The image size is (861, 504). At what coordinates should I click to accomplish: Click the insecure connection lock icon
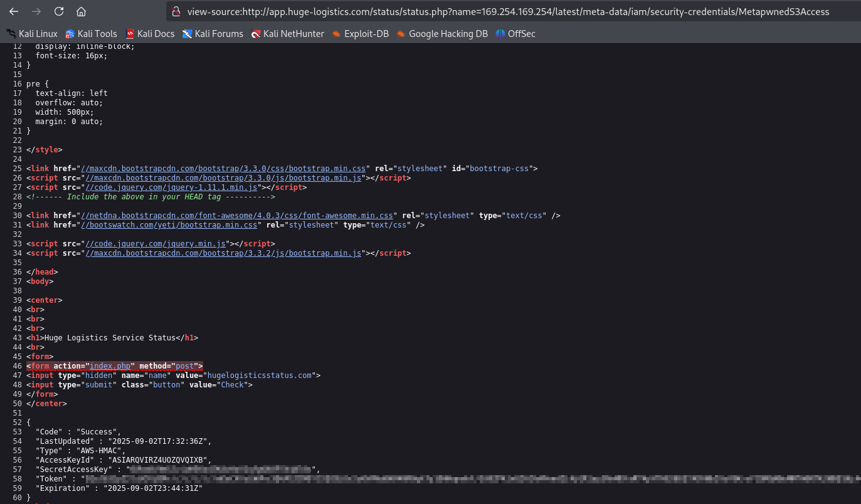(x=176, y=11)
